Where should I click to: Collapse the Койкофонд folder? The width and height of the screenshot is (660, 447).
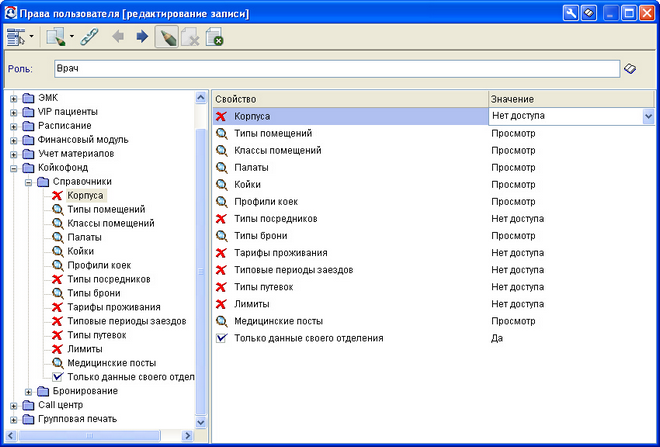[x=13, y=168]
